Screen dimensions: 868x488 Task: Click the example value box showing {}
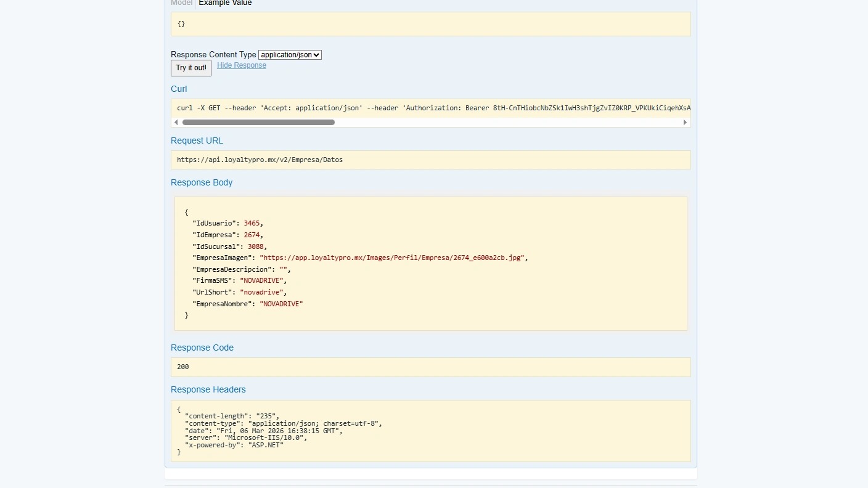pos(430,24)
